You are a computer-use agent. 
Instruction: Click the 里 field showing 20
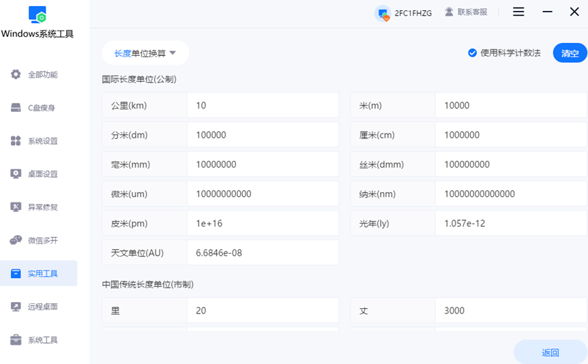point(263,310)
